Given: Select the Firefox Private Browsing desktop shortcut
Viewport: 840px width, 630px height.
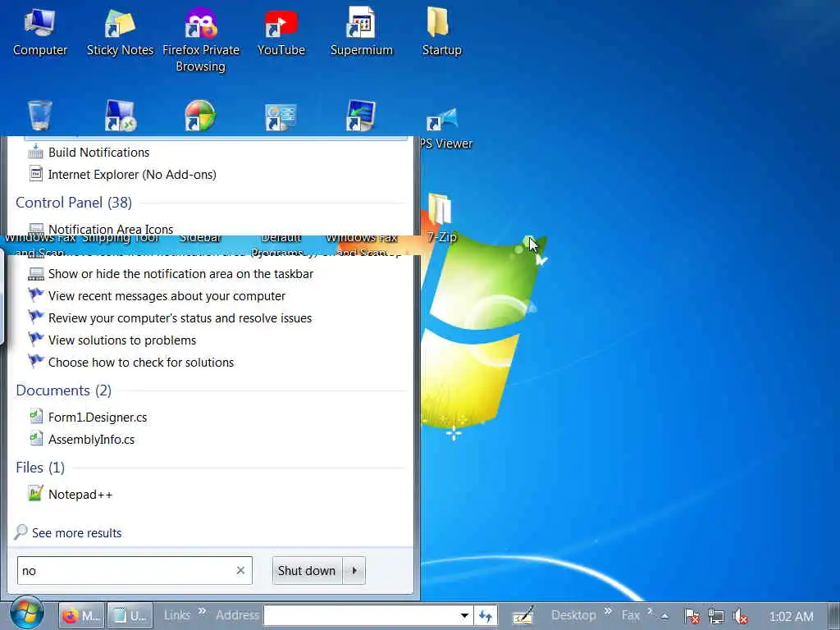Looking at the screenshot, I should coord(201,40).
